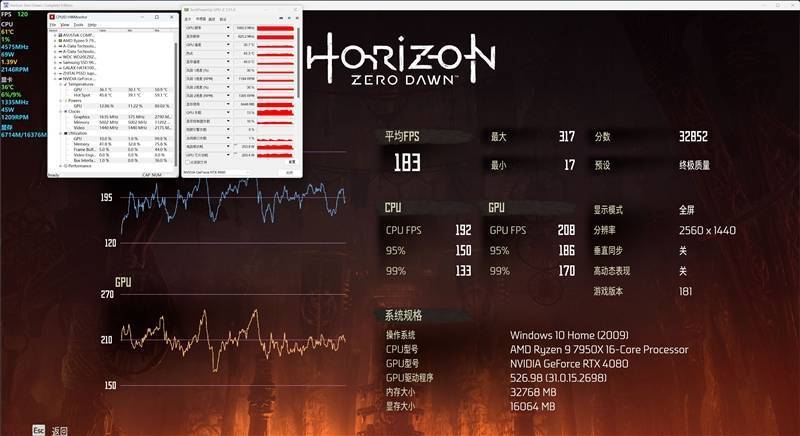Open the GPU selector dropdown showing RTX 4080
Screen dimensions: 800x436
tap(216, 172)
